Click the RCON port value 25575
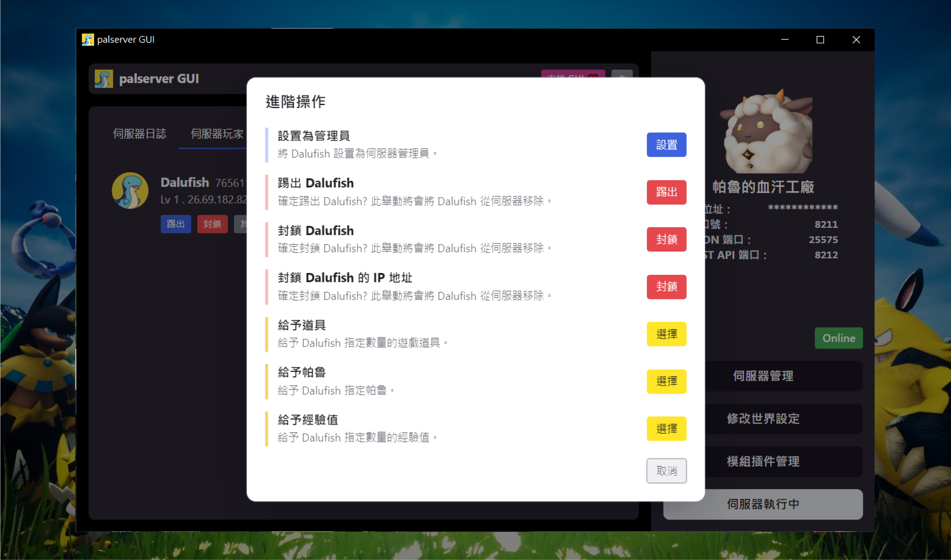The image size is (951, 560). click(823, 240)
